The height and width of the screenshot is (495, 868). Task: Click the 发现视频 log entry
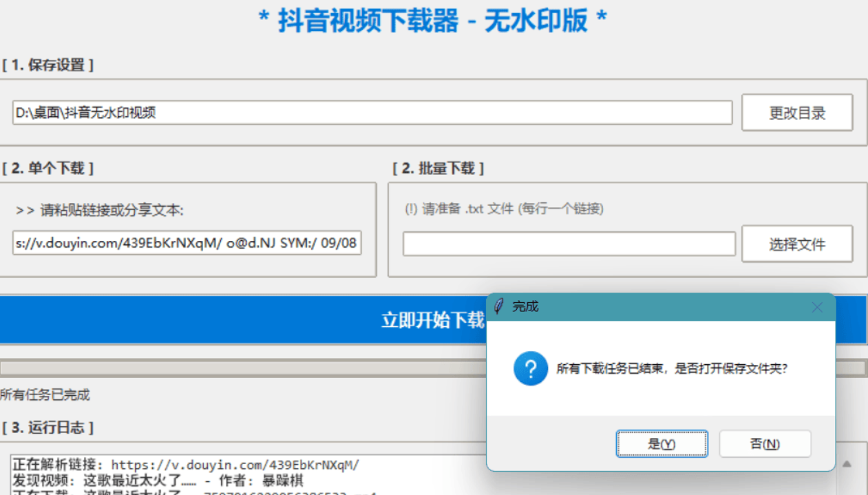[x=158, y=480]
